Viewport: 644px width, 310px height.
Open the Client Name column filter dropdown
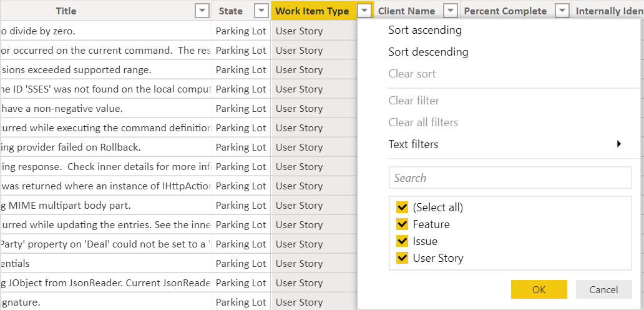pyautogui.click(x=451, y=11)
